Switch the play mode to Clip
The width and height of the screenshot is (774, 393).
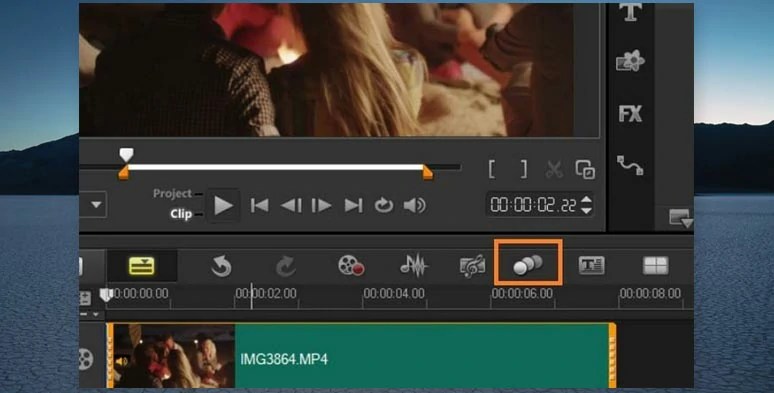[181, 214]
